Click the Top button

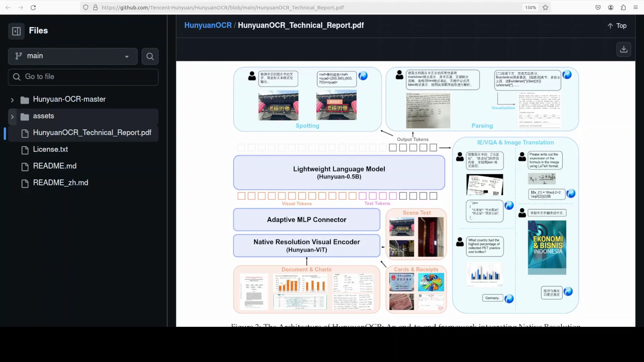click(617, 25)
